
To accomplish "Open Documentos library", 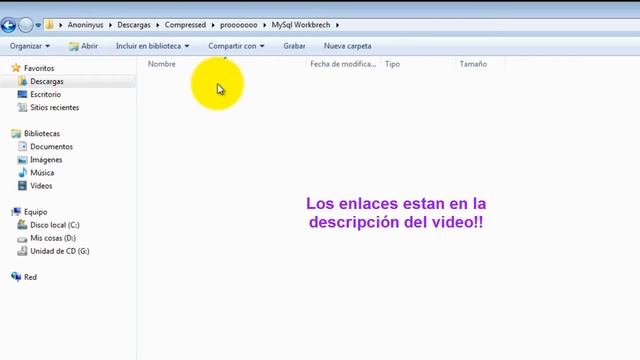I will pyautogui.click(x=51, y=147).
